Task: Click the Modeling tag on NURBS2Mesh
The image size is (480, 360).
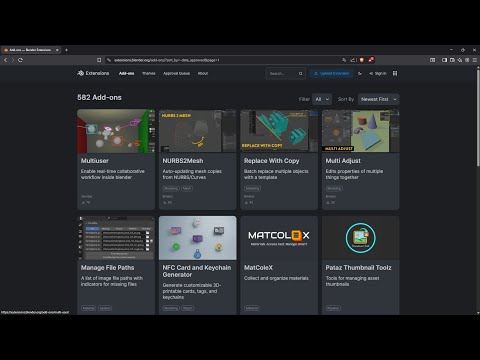Action: [x=171, y=188]
